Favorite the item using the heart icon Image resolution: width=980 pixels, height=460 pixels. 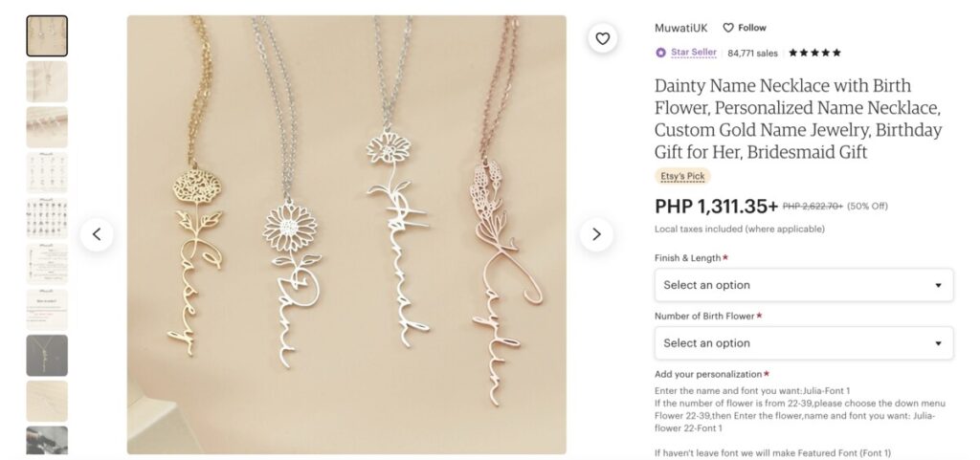tap(603, 38)
